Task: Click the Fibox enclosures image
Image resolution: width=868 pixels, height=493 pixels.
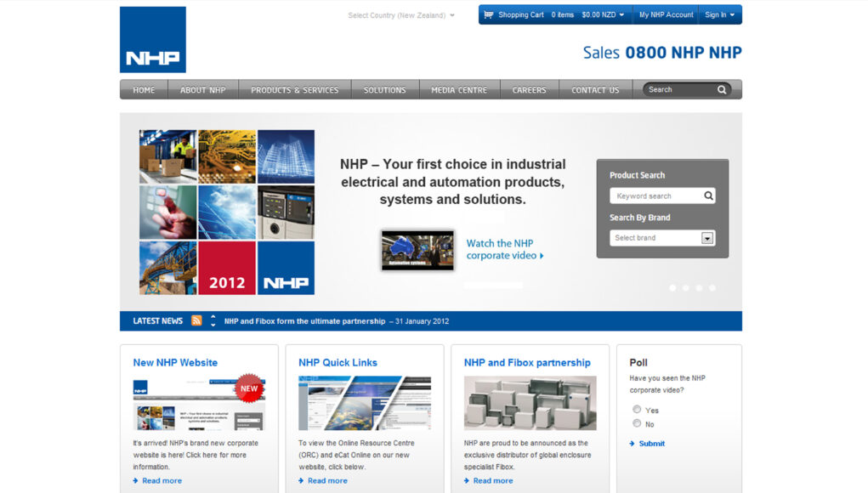Action: 530,404
